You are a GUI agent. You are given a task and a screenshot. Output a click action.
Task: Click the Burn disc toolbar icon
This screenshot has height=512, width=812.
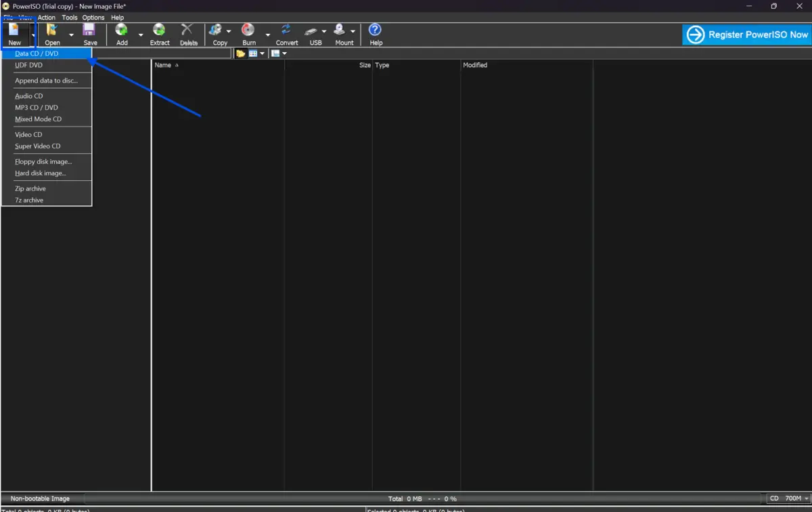pos(248,30)
